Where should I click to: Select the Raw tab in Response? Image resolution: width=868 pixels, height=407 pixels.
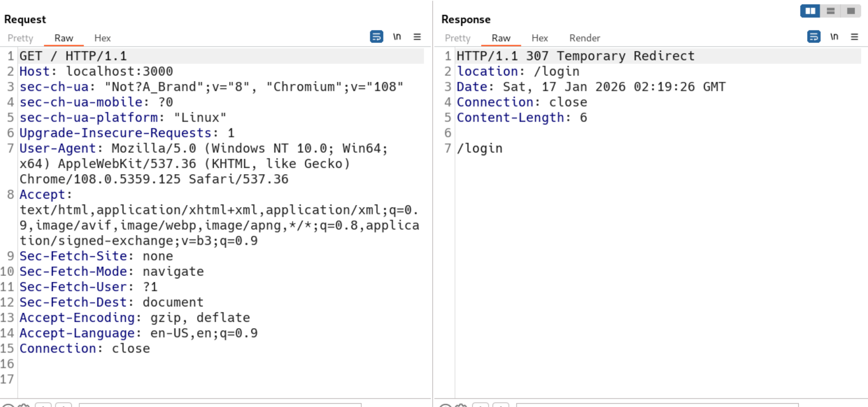point(501,38)
